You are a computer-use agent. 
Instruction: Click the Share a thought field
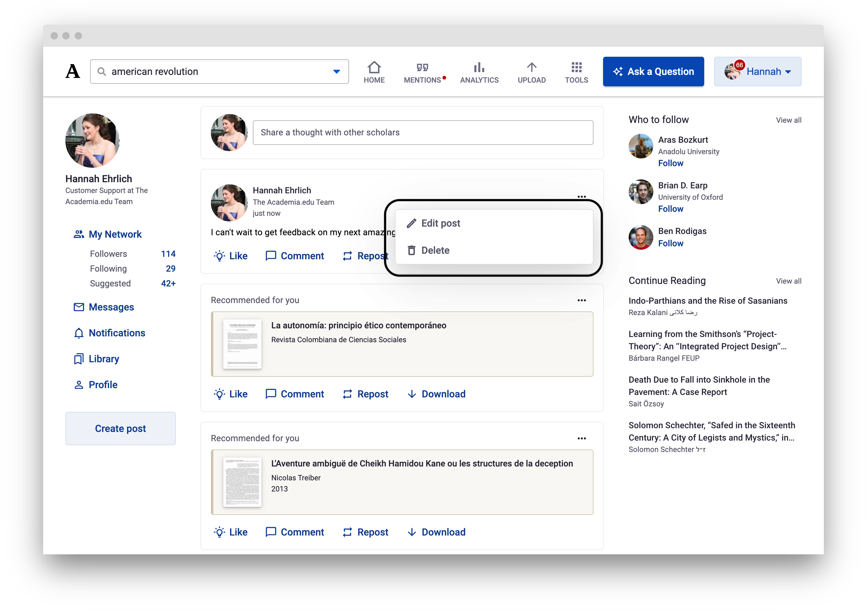[422, 132]
